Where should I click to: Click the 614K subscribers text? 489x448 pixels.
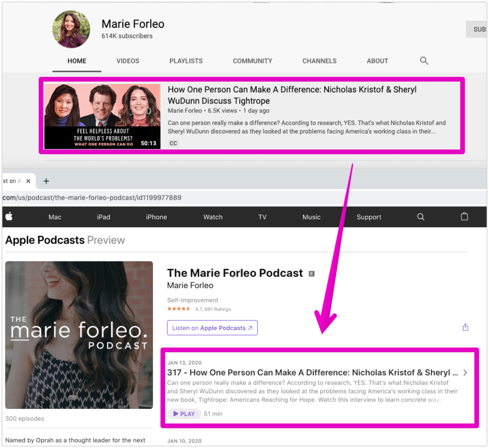click(127, 36)
